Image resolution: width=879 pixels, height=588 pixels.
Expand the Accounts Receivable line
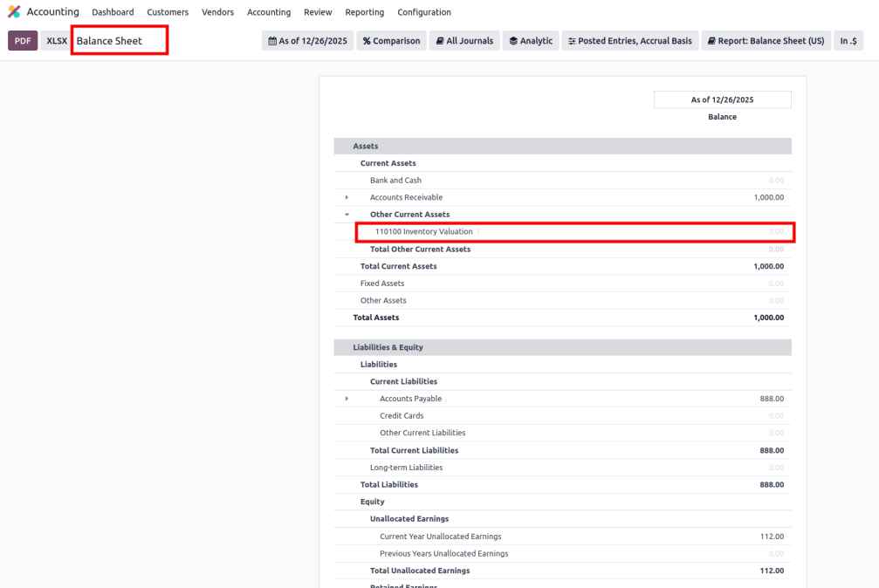point(347,198)
